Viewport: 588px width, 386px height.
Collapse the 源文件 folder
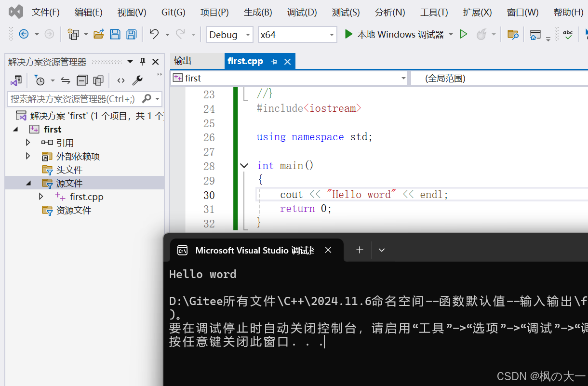click(28, 183)
